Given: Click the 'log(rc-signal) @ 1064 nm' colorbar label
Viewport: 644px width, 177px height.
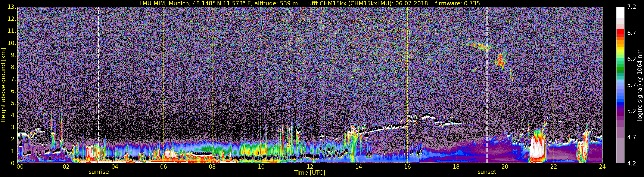Looking at the screenshot, I should [x=639, y=85].
